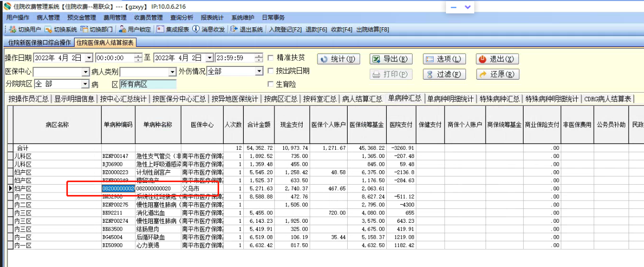Select the 单病种明细统计 tab
The width and height of the screenshot is (644, 267).
point(451,99)
